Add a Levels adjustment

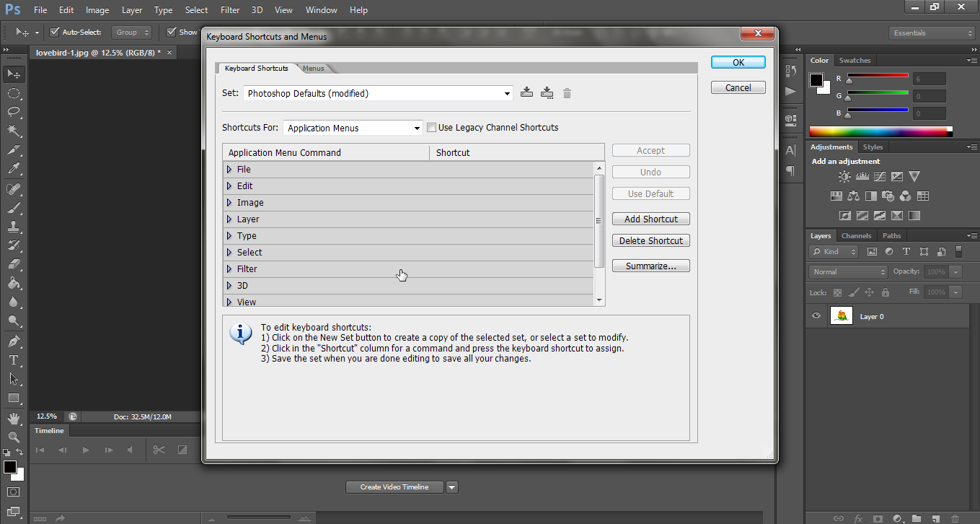862,176
